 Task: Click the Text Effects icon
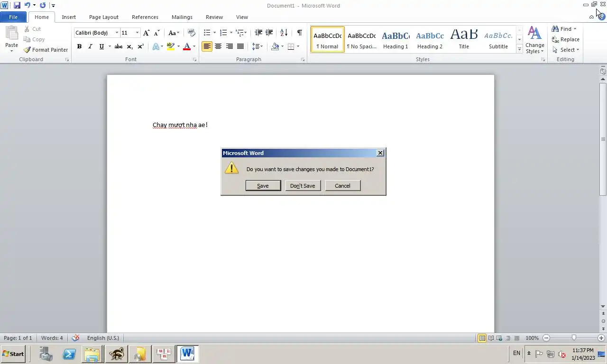(156, 46)
